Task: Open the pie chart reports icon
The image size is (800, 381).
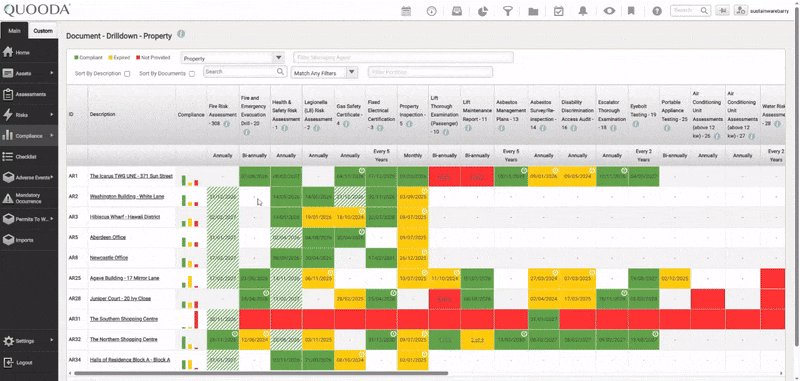Action: point(482,11)
